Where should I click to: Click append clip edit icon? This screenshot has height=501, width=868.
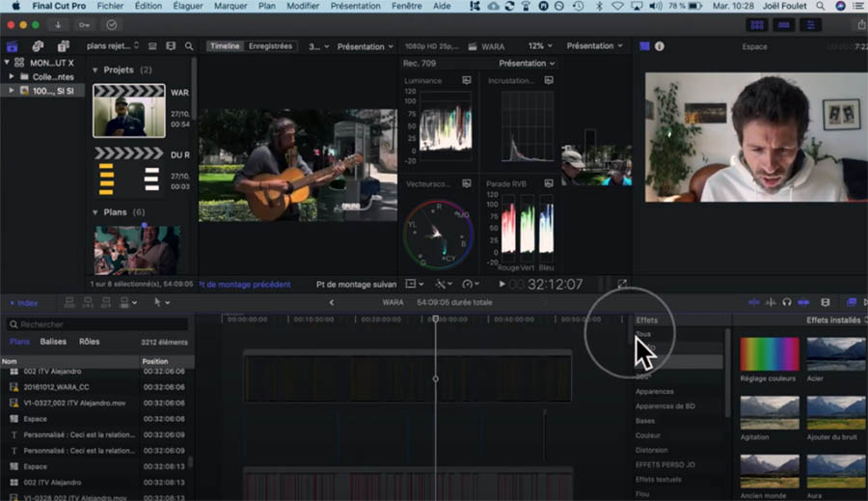[x=106, y=302]
